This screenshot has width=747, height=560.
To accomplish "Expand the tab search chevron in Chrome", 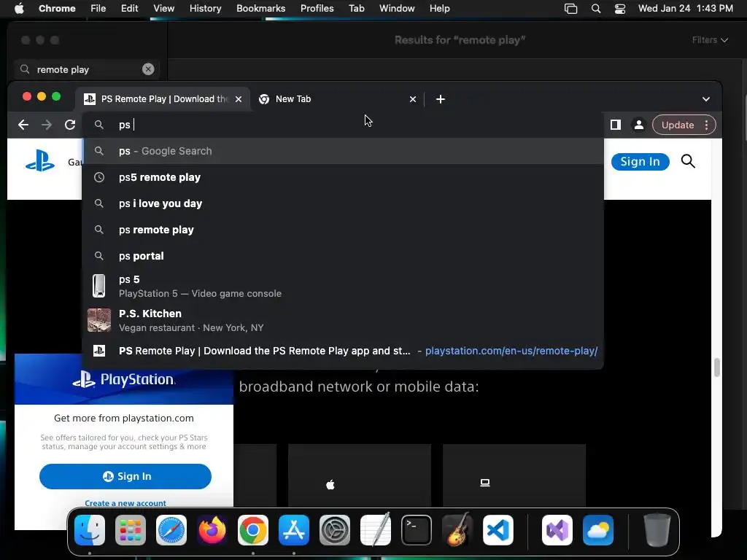I will point(706,99).
